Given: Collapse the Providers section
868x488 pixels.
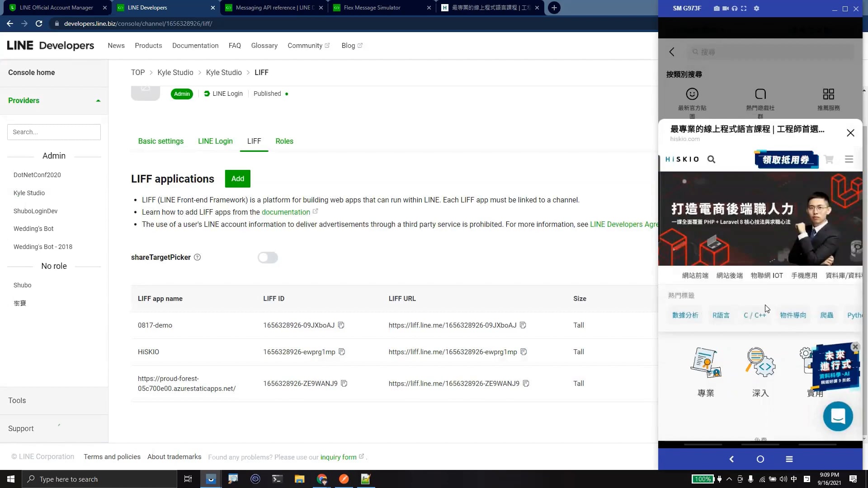Looking at the screenshot, I should pyautogui.click(x=98, y=101).
